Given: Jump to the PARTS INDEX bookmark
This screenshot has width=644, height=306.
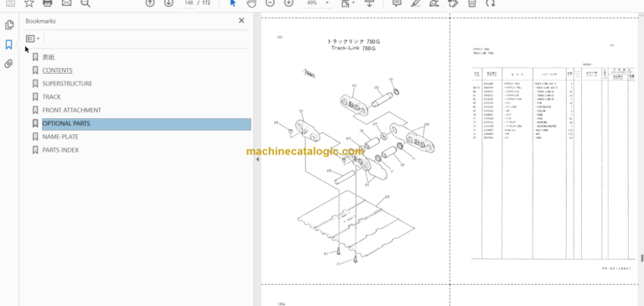Looking at the screenshot, I should point(60,150).
